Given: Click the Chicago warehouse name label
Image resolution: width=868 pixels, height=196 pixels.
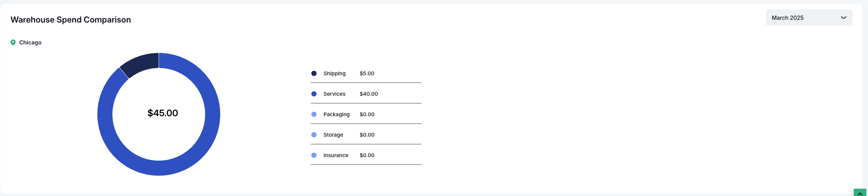Looking at the screenshot, I should (x=30, y=42).
